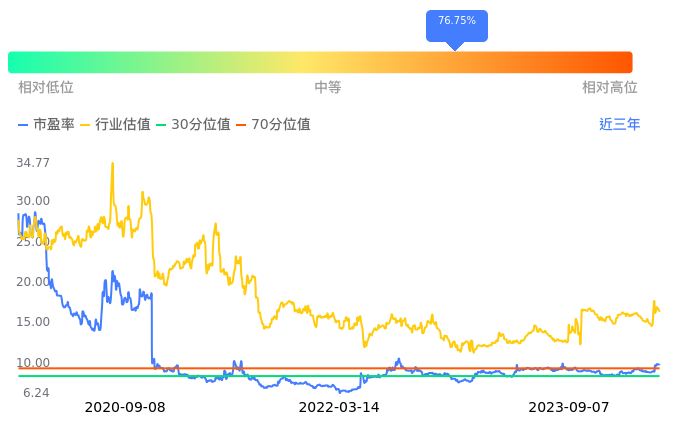Click the 15.00 y-axis tick label
The image size is (686, 442).
[x=33, y=322]
